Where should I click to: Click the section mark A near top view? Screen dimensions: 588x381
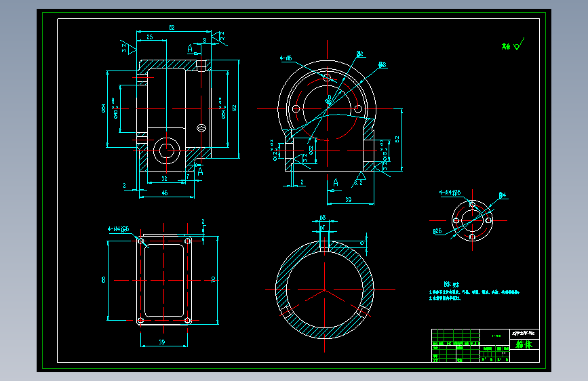(190, 48)
